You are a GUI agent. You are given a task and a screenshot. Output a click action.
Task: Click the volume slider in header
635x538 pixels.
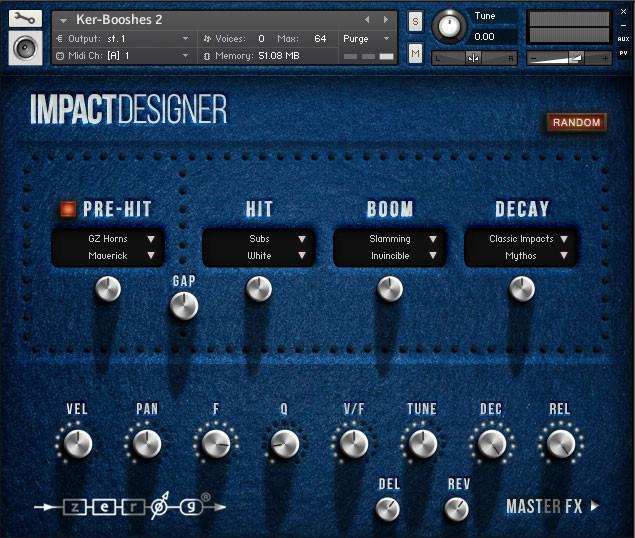click(x=569, y=58)
